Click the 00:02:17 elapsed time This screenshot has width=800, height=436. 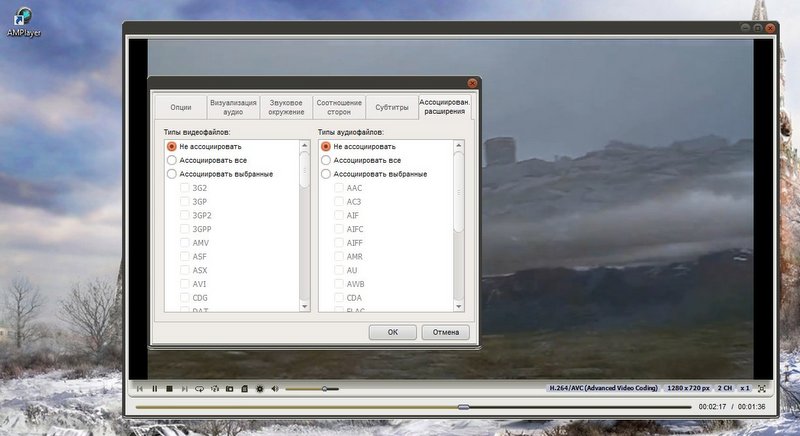712,407
